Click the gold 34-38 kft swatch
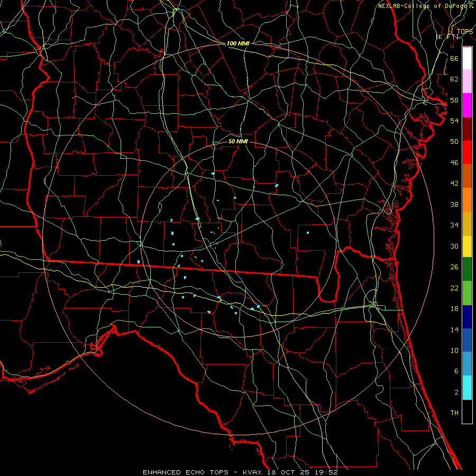This screenshot has height=476, width=476. [x=467, y=224]
